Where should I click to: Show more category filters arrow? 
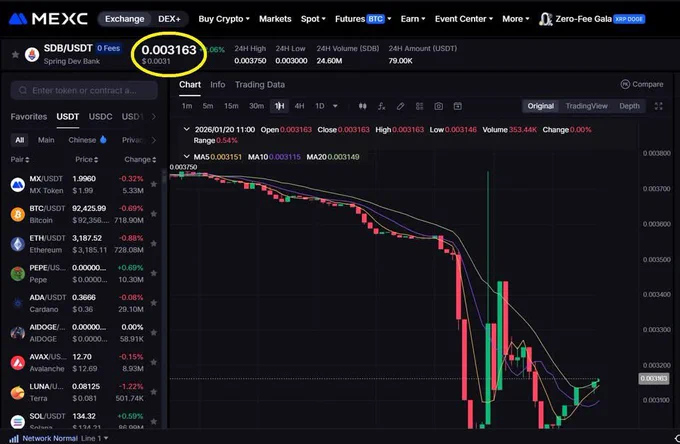coord(153,140)
